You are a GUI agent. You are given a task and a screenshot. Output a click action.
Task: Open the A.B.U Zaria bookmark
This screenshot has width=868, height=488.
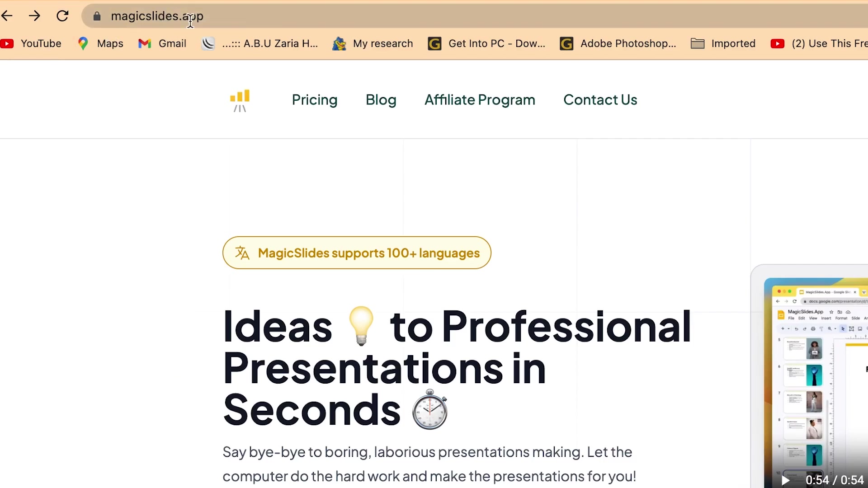(x=259, y=44)
